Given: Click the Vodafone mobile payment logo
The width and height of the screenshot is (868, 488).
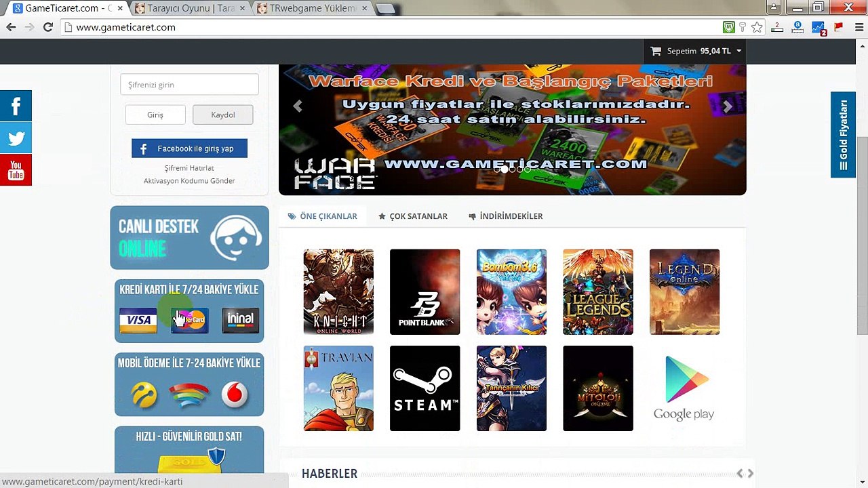Looking at the screenshot, I should click(235, 394).
